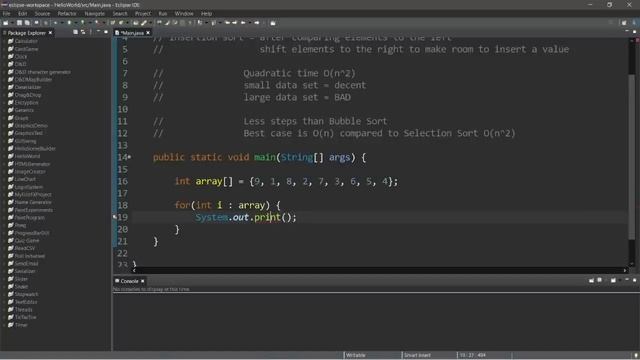640x360 pixels.
Task: Open the Window menu
Action: pos(184,13)
